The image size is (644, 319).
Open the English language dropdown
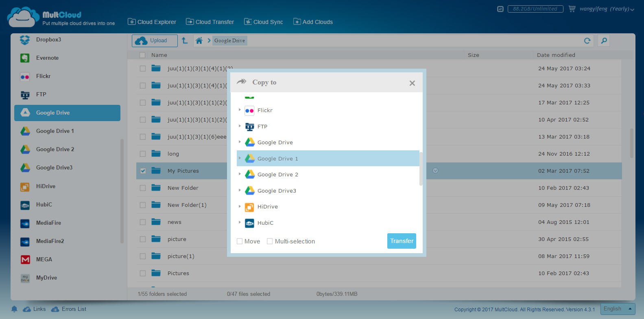click(x=618, y=309)
